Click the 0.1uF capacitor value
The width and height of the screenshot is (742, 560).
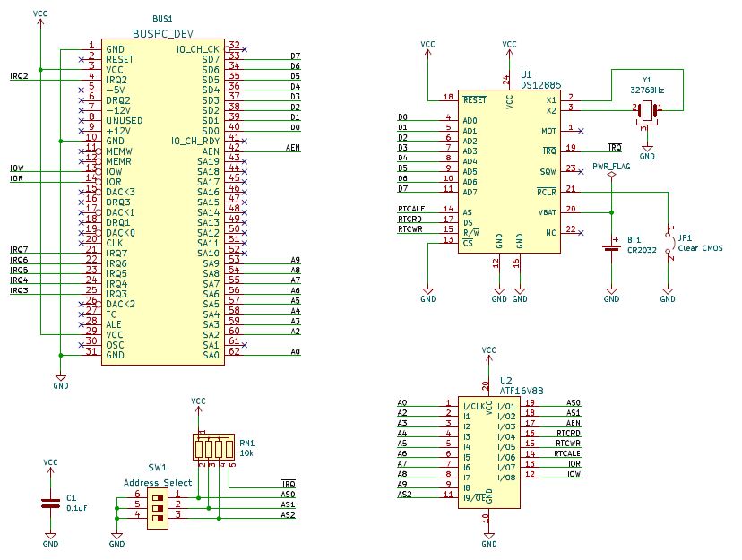coord(77,508)
